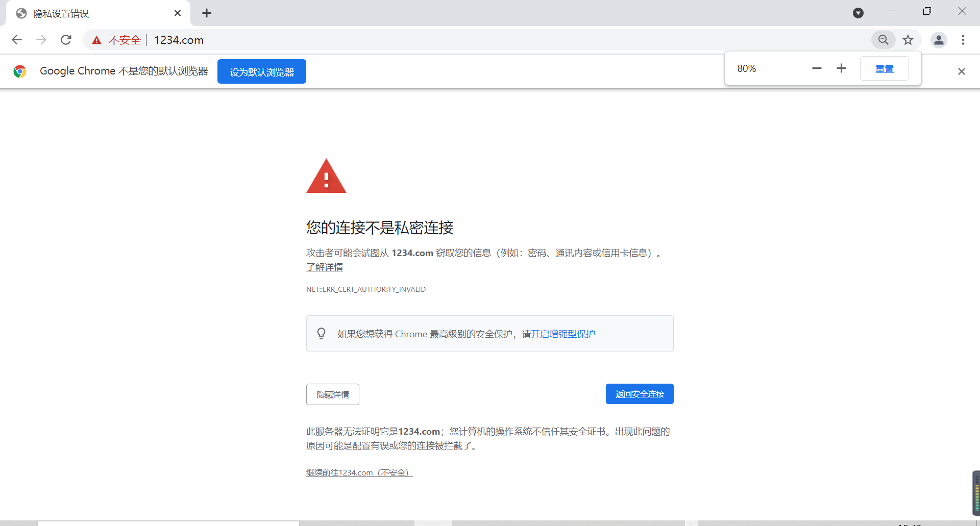The width and height of the screenshot is (980, 526).
Task: Click 设为默认浏览器 button
Action: [262, 71]
